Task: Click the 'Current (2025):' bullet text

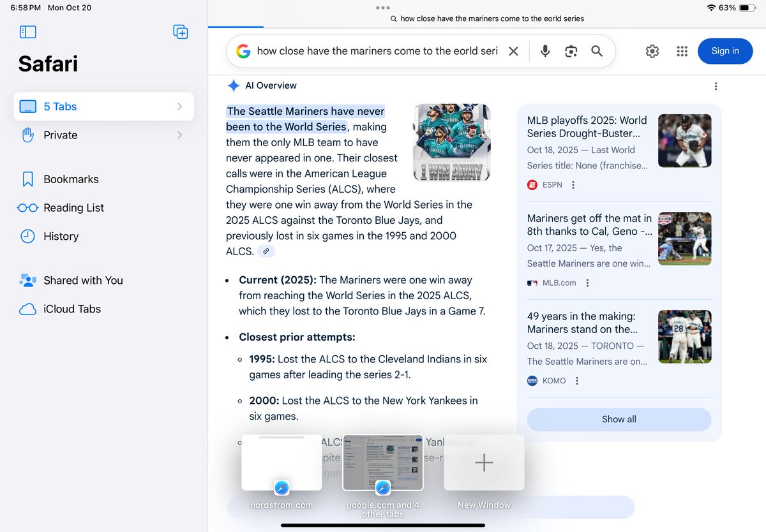Action: click(278, 279)
